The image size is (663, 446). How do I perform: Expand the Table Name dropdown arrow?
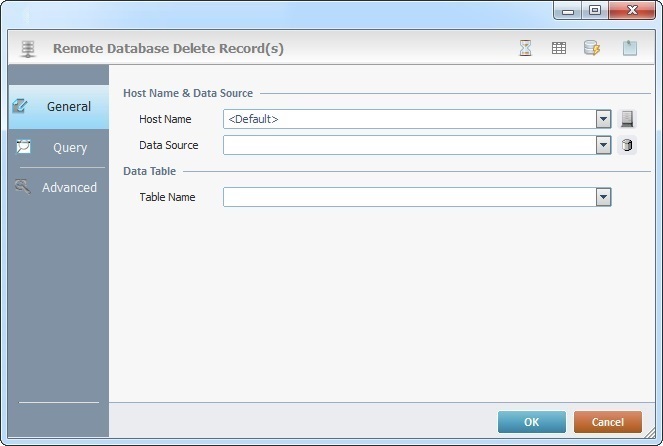coord(603,197)
